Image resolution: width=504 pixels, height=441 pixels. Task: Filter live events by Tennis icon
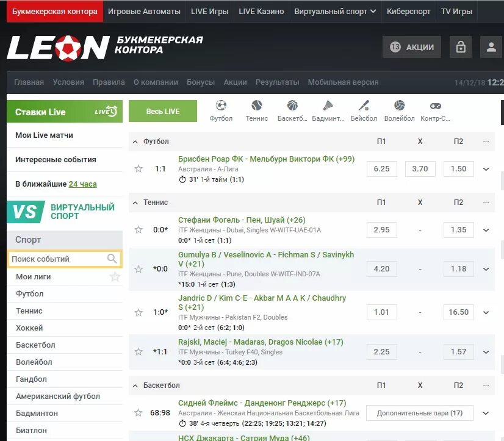pyautogui.click(x=256, y=106)
